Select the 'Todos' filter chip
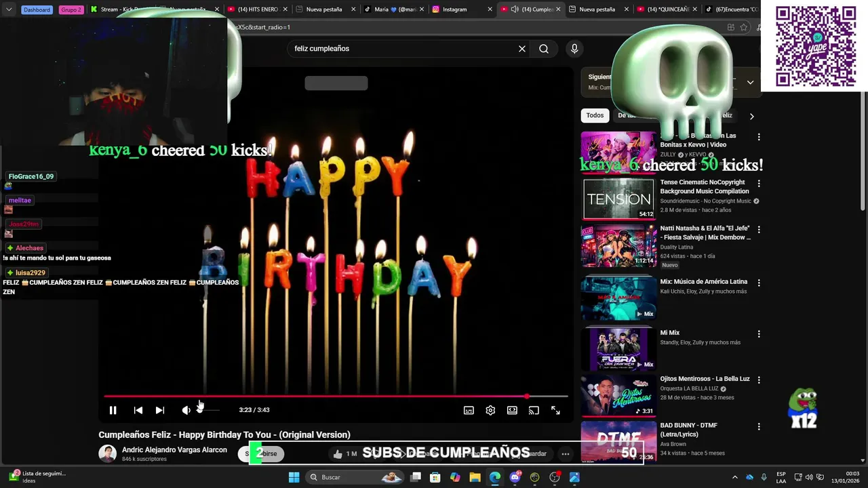The width and height of the screenshot is (868, 488). pyautogui.click(x=595, y=115)
